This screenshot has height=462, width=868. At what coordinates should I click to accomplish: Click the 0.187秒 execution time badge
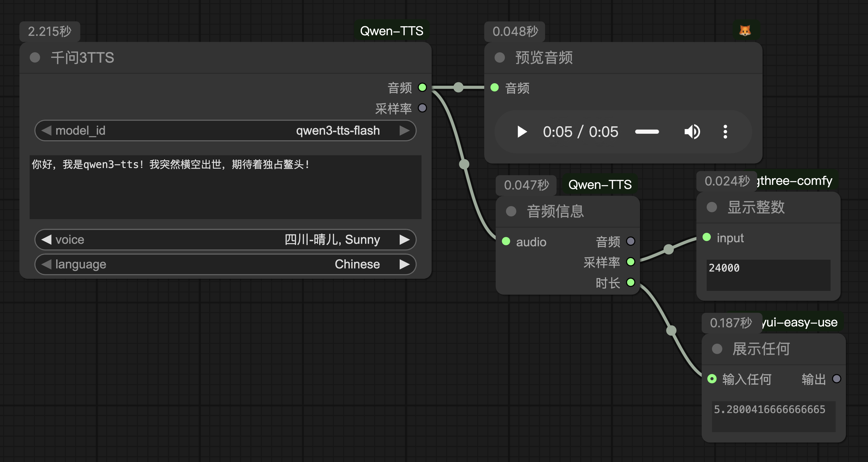(732, 323)
